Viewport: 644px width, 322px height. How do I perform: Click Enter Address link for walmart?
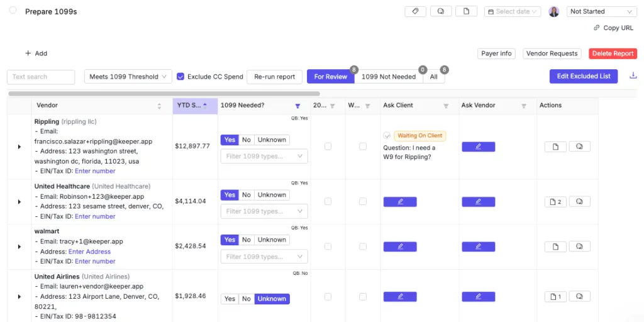89,252
